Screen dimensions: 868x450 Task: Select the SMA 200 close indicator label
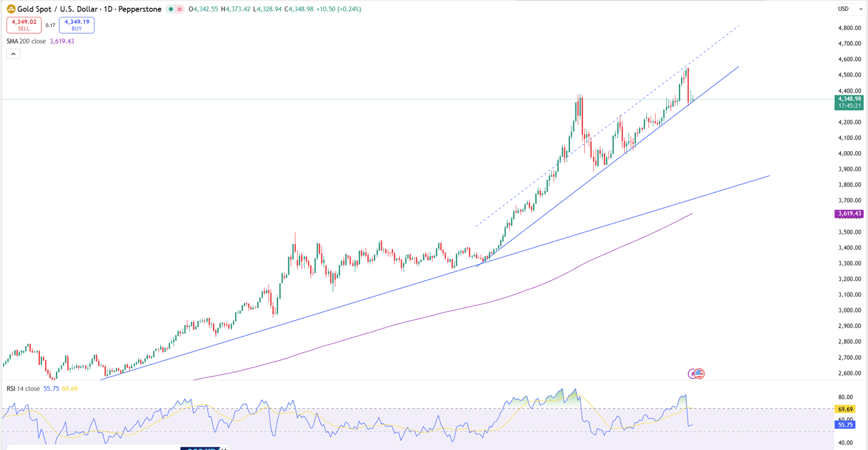pos(26,41)
